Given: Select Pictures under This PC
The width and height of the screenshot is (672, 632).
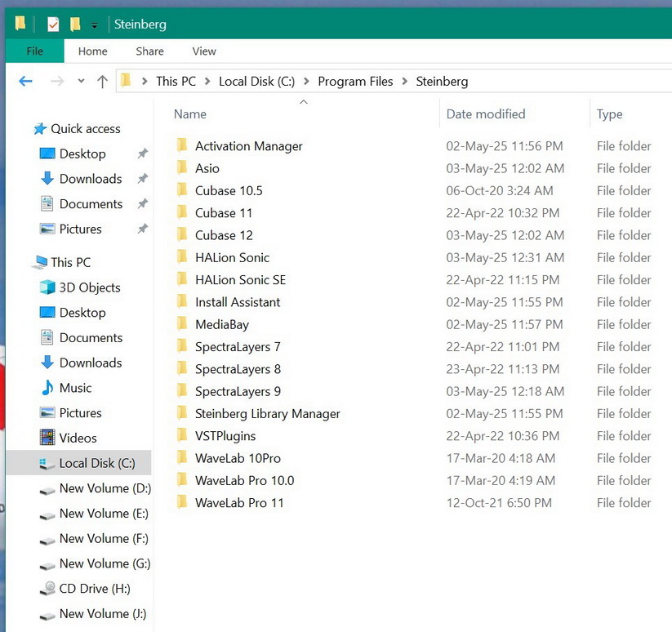Looking at the screenshot, I should pyautogui.click(x=80, y=412).
